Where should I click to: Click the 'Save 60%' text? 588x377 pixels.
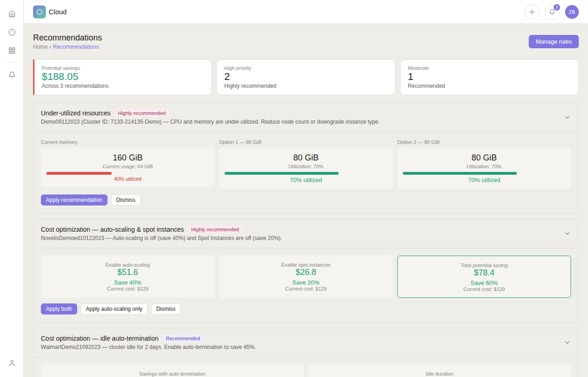pos(484,283)
